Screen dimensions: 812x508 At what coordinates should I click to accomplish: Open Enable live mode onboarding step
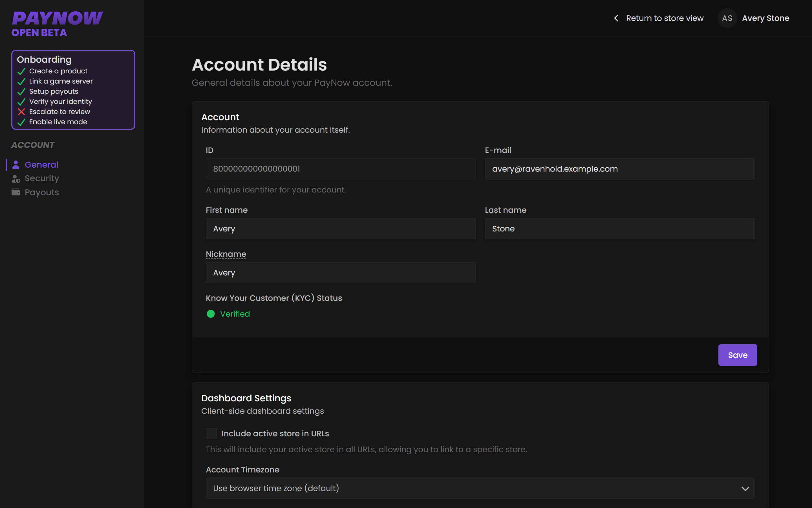pos(58,122)
